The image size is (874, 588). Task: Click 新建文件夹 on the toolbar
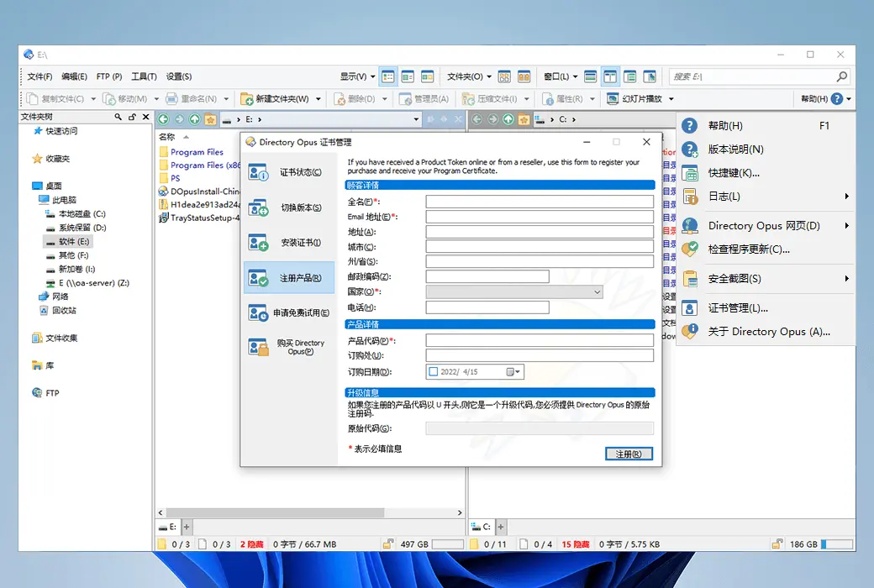[277, 98]
